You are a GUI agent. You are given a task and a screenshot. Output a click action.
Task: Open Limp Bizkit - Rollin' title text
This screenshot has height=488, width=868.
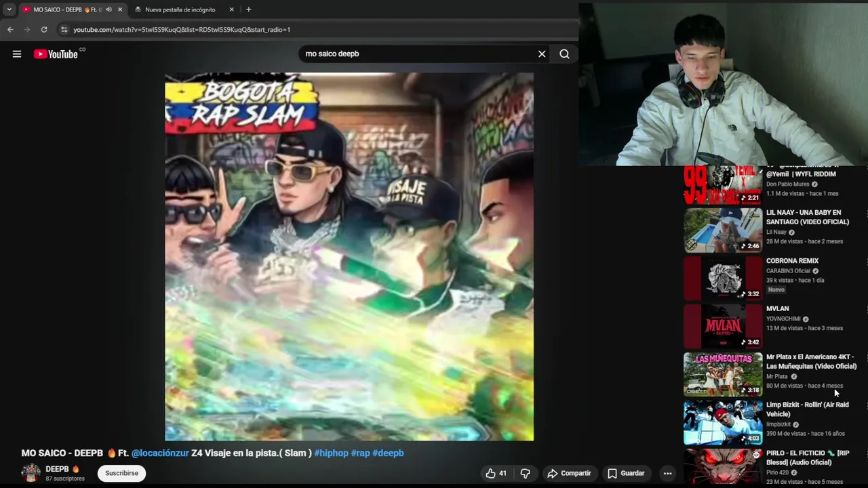[808, 409]
